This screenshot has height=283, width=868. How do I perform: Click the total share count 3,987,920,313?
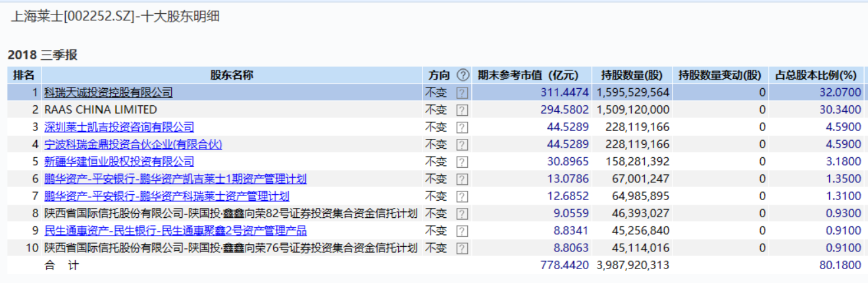pos(633,265)
